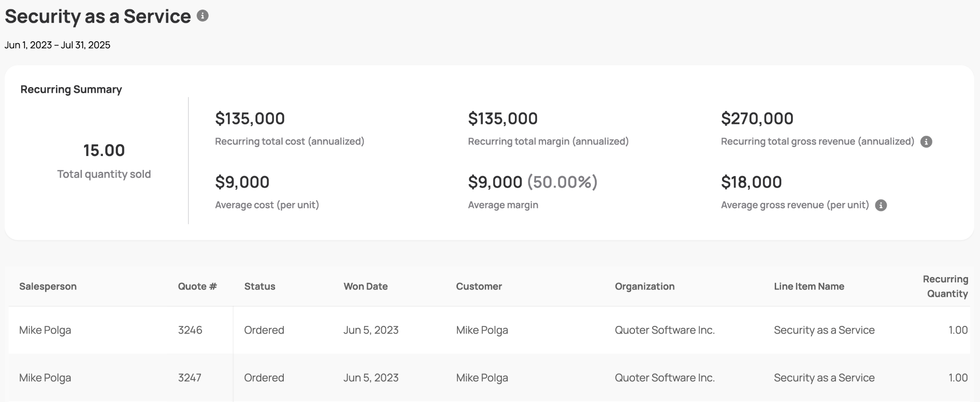
Task: Click Ordered status in quote 3247 row
Action: click(264, 378)
